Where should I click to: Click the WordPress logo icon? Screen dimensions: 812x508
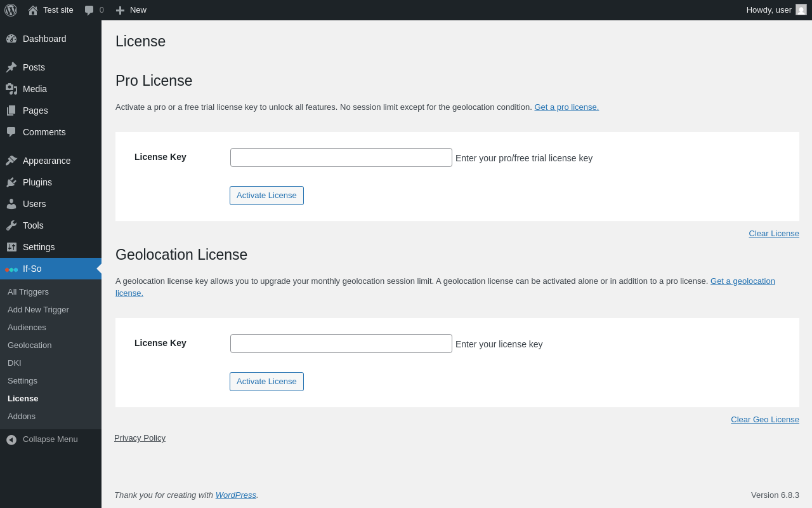[x=11, y=10]
